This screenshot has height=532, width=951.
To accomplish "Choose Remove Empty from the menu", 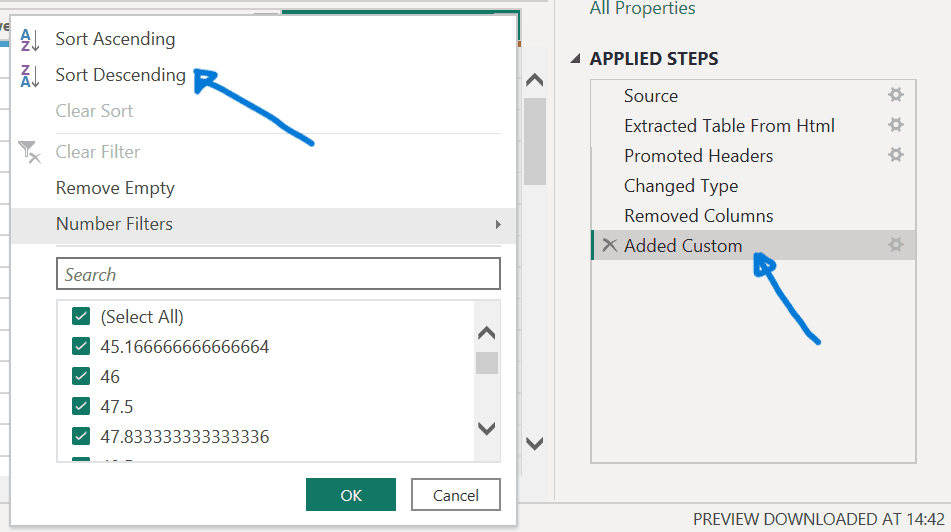I will click(115, 188).
